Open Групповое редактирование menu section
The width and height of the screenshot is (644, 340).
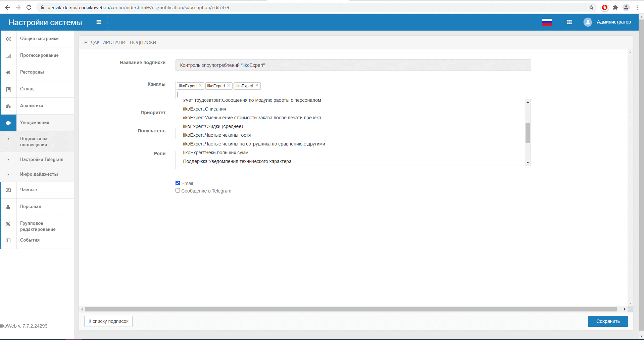[x=38, y=226]
